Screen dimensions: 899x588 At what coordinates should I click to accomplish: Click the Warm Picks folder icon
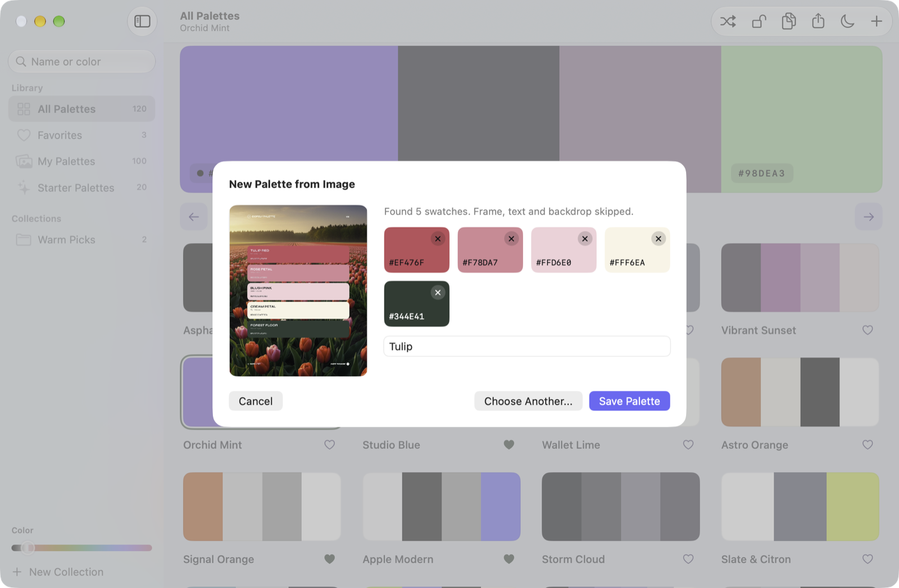(24, 240)
